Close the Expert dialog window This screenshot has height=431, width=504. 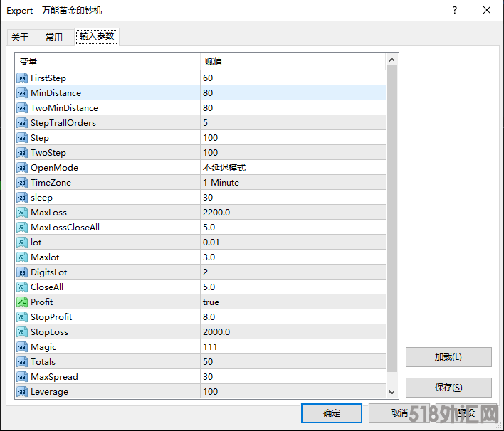click(487, 10)
